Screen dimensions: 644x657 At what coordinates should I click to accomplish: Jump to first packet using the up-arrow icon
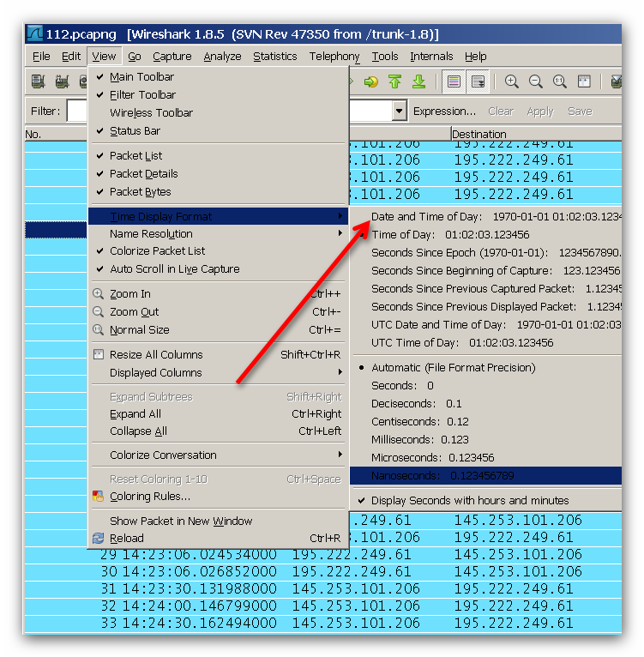click(x=394, y=81)
